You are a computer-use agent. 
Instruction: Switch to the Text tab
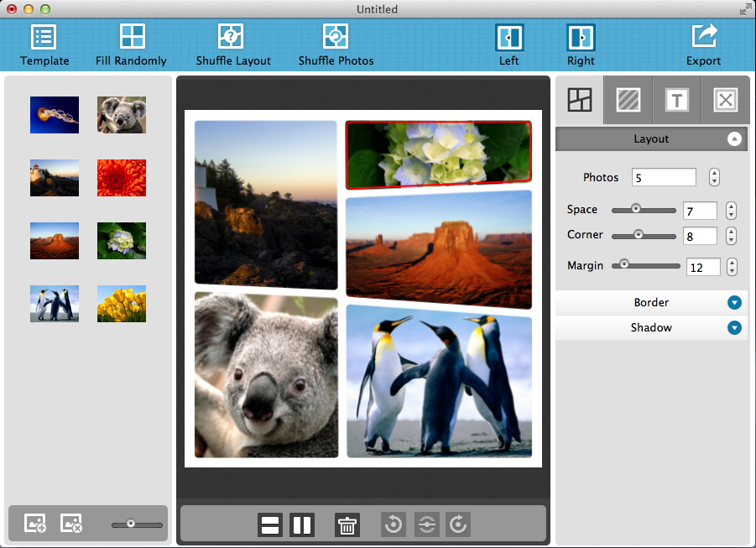click(677, 101)
